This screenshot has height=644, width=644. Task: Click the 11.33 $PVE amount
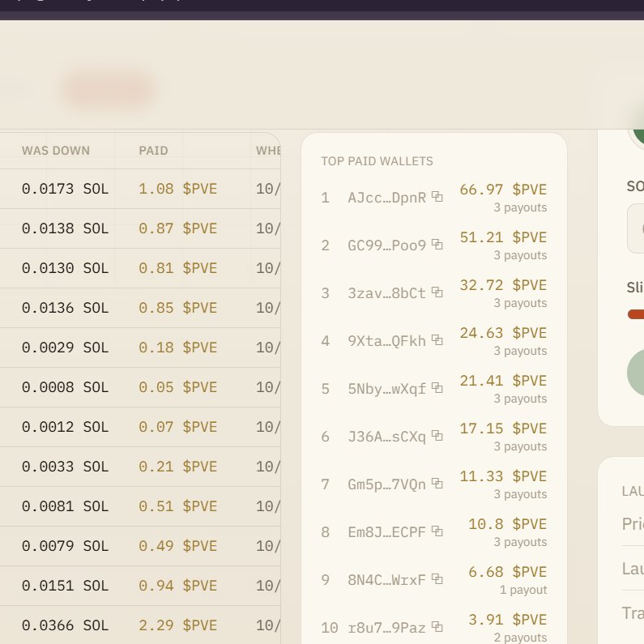pos(503,476)
